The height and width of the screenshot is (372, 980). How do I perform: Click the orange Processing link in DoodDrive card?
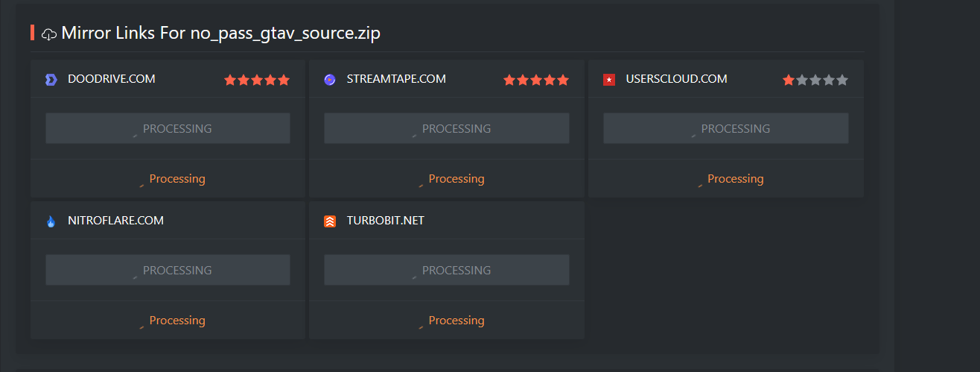[177, 179]
